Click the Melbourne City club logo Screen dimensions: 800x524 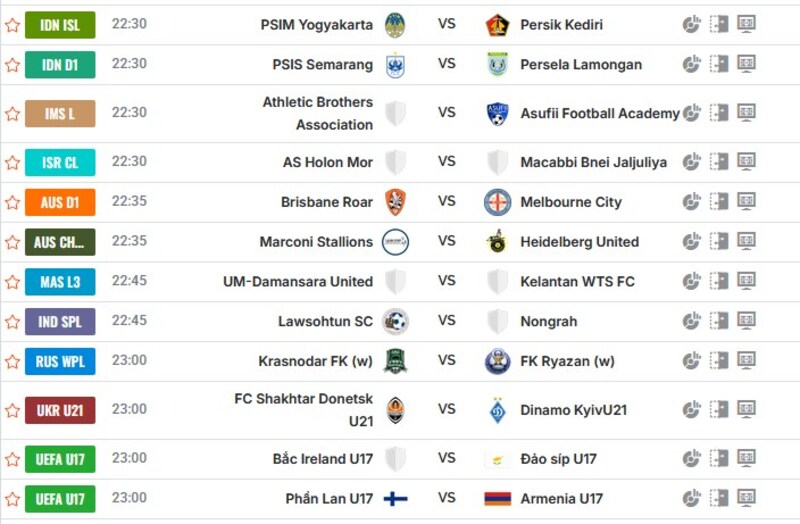tap(497, 202)
